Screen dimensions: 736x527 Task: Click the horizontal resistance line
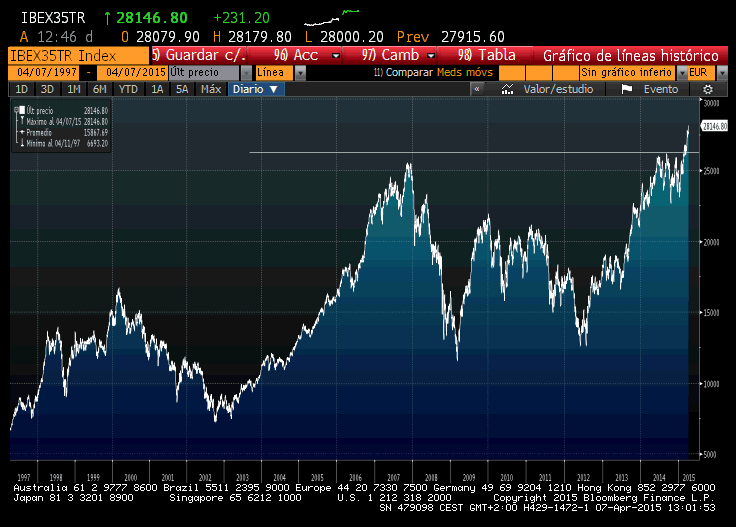click(474, 153)
